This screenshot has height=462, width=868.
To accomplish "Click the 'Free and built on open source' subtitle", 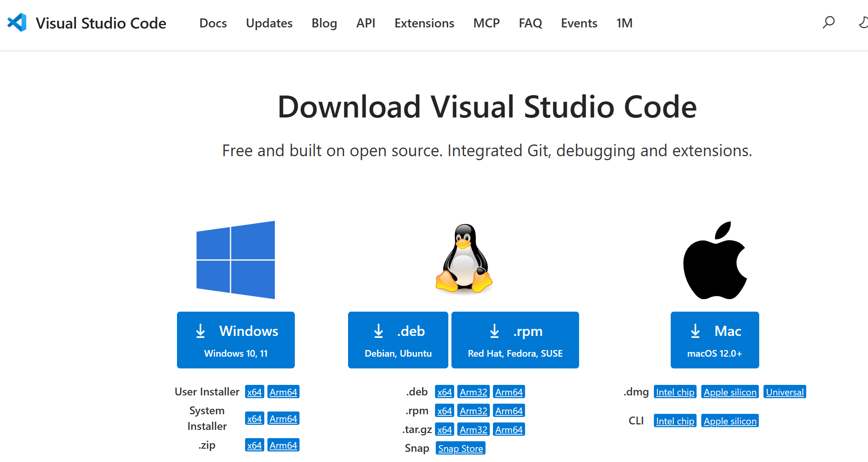I will pos(487,151).
